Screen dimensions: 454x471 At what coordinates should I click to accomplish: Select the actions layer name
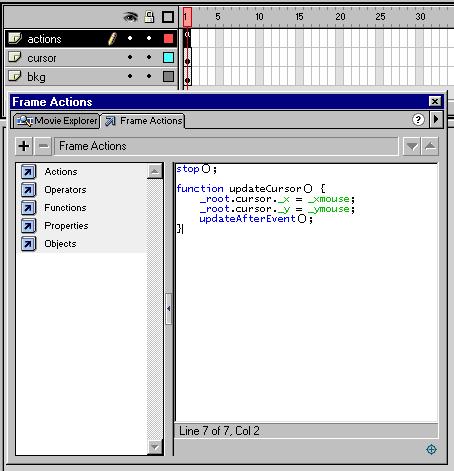(x=44, y=39)
